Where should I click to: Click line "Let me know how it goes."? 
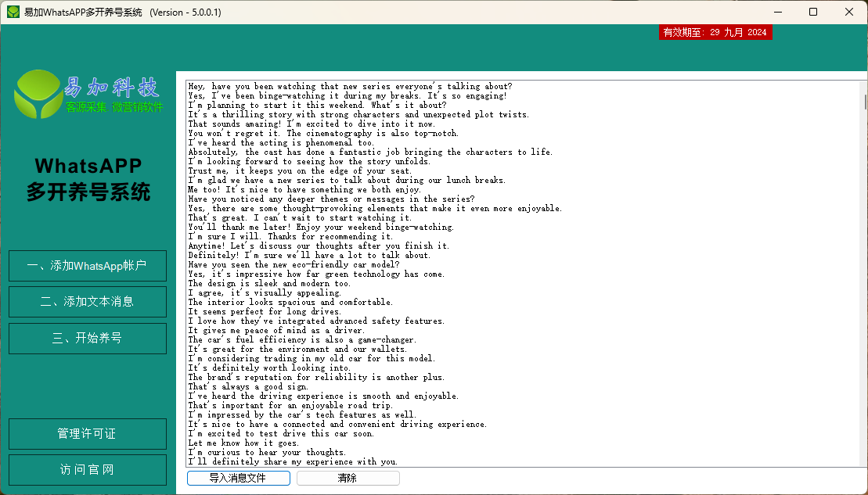pos(243,443)
